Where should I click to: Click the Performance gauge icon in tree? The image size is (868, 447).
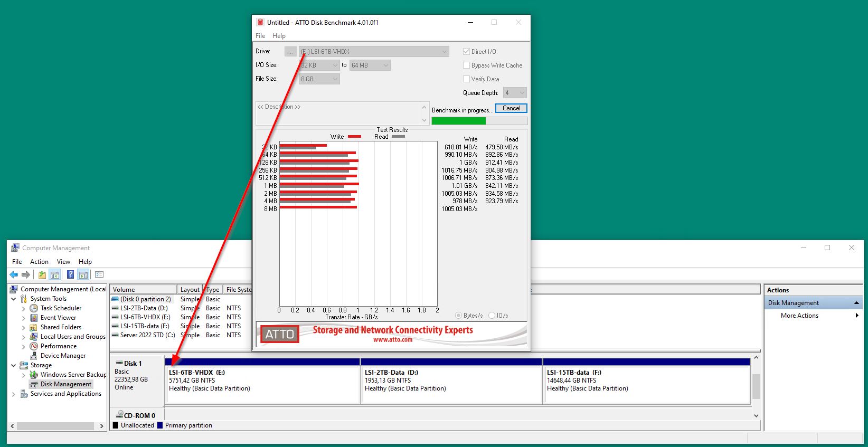(x=34, y=346)
